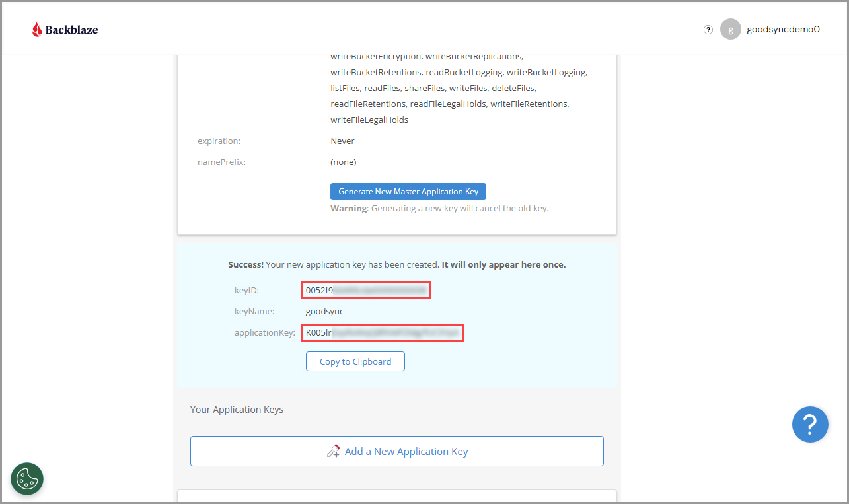
Task: Open the cookie settings icon
Action: [x=27, y=479]
